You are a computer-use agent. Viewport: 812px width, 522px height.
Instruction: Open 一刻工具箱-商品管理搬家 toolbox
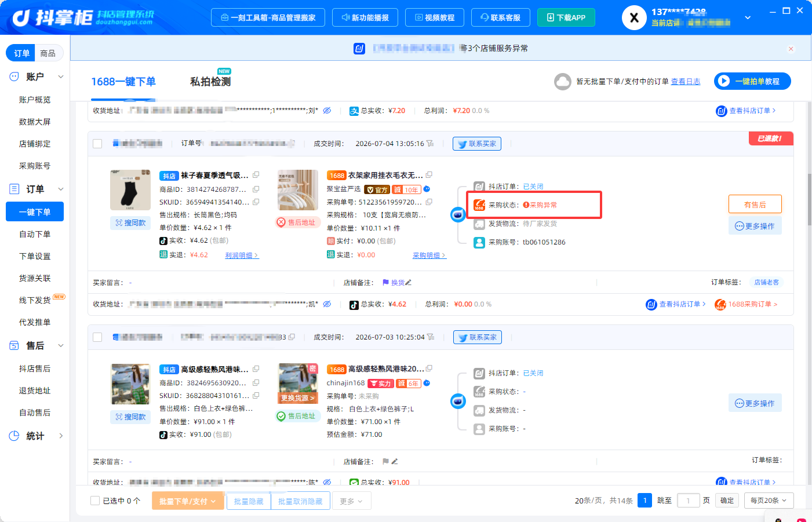coord(268,17)
